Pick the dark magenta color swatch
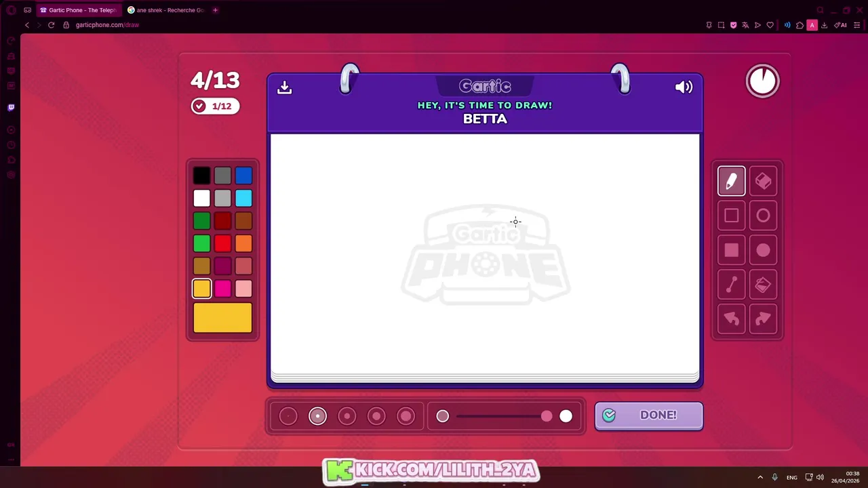This screenshot has height=488, width=868. click(x=222, y=266)
